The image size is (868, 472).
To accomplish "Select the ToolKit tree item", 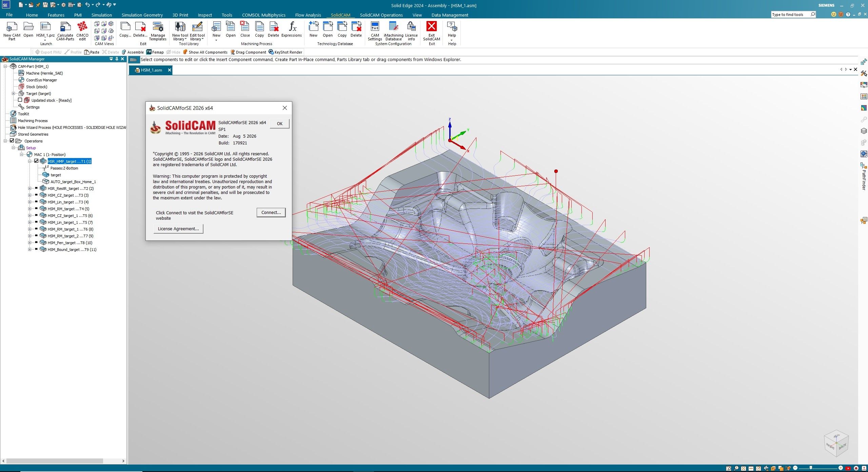I will (23, 114).
